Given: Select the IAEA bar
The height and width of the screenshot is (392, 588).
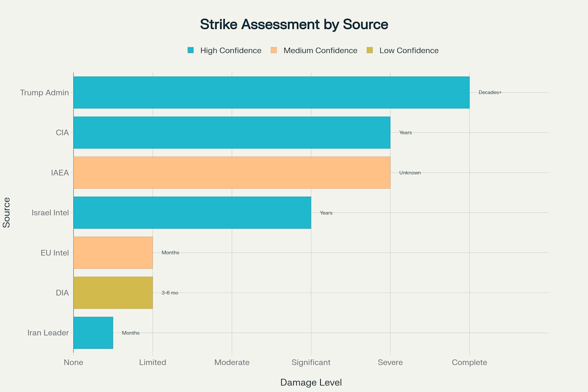Looking at the screenshot, I should (x=232, y=173).
